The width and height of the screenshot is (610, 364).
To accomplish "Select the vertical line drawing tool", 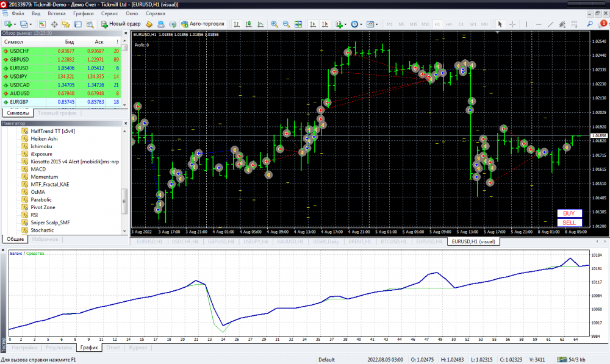I will (x=526, y=24).
